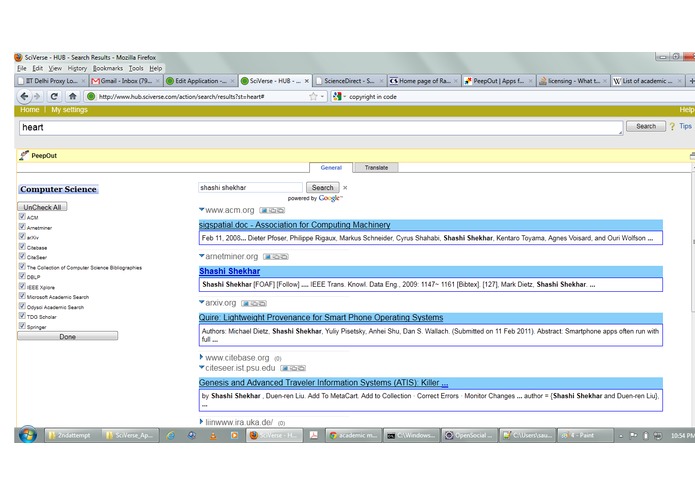Go back using the browser back arrow
The image size is (695, 494).
[x=24, y=96]
